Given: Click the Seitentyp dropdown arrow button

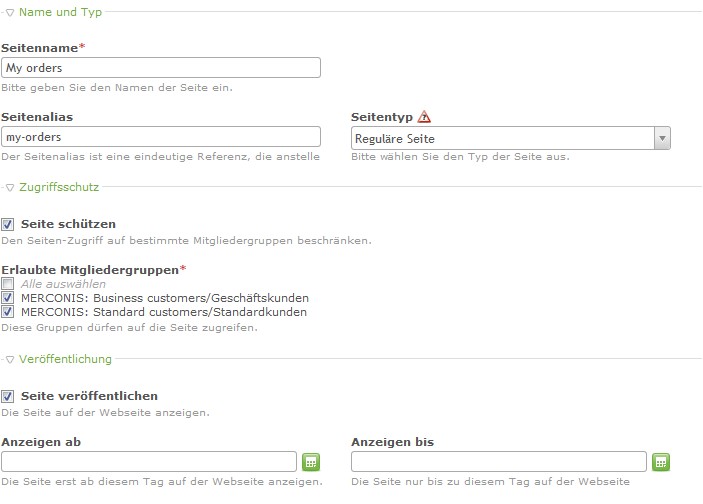Looking at the screenshot, I should coord(662,138).
